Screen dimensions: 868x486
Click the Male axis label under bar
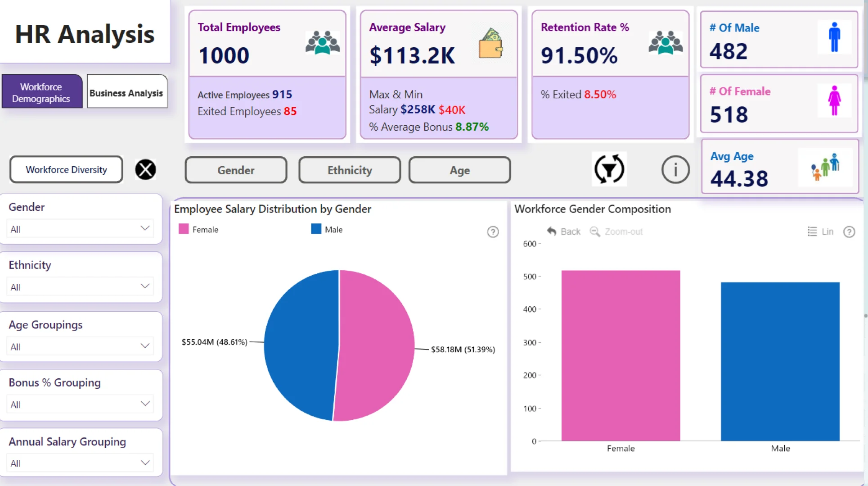click(x=780, y=448)
